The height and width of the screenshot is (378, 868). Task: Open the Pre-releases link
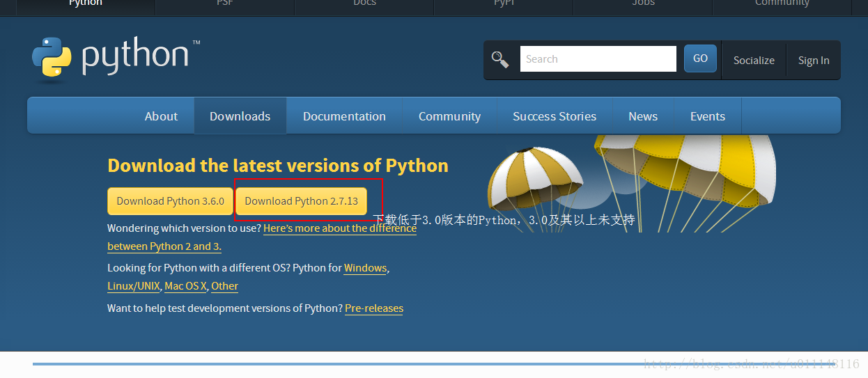coord(374,308)
